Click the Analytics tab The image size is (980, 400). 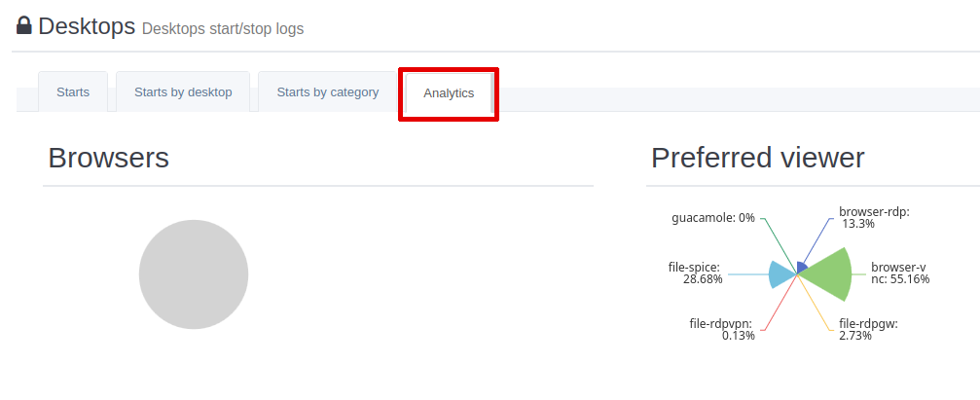[x=449, y=93]
